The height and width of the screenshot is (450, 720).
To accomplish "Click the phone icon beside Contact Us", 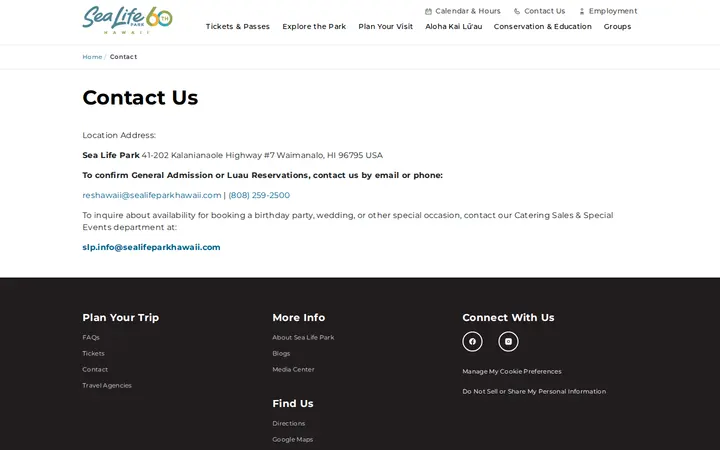I will (x=517, y=11).
